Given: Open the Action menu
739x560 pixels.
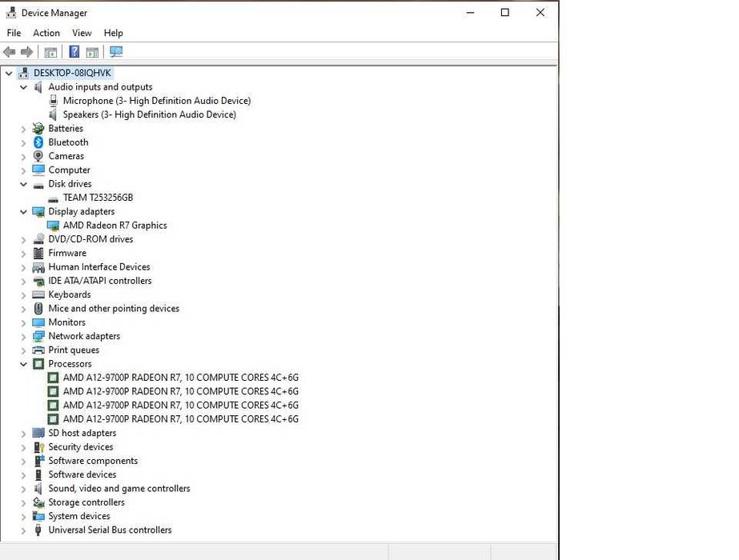Looking at the screenshot, I should pyautogui.click(x=46, y=33).
